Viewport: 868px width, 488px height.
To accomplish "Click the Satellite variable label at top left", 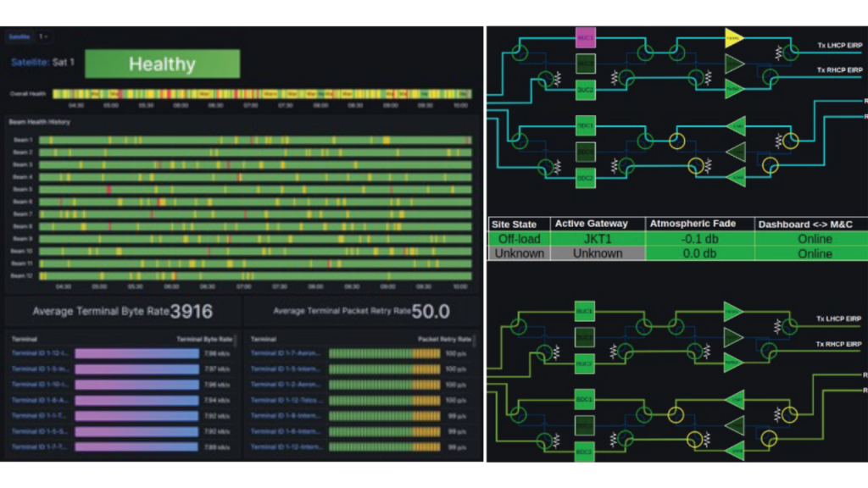I will coord(19,36).
